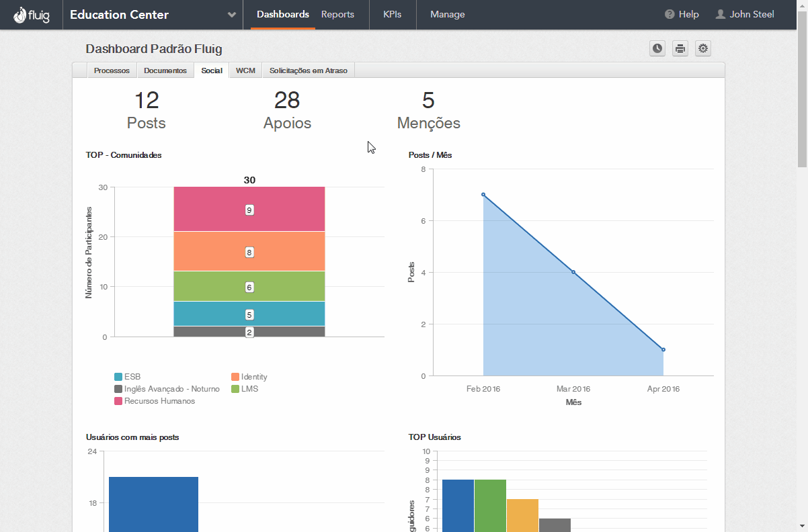Click the 28 Apoios counter
This screenshot has width=808, height=532.
click(287, 111)
